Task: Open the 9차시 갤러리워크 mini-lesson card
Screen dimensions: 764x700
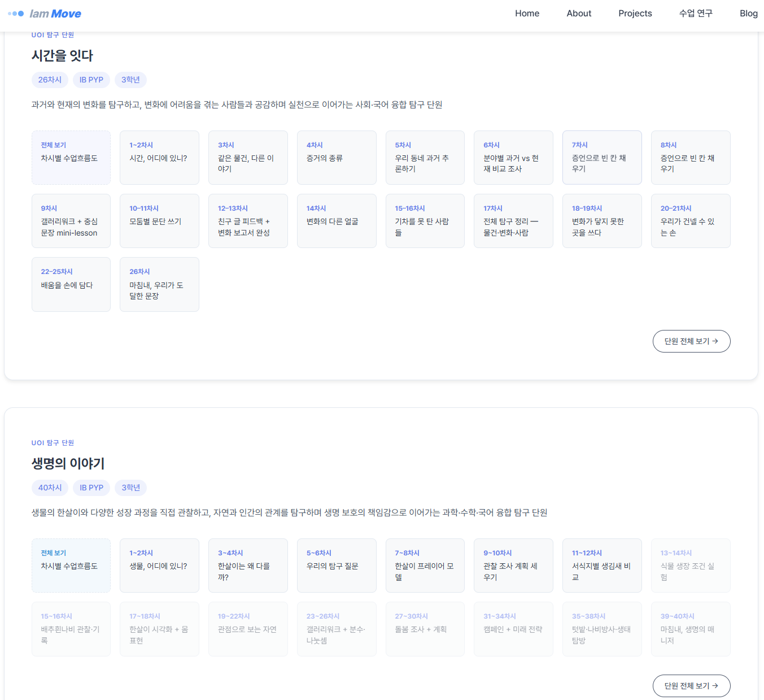Action: click(71, 221)
